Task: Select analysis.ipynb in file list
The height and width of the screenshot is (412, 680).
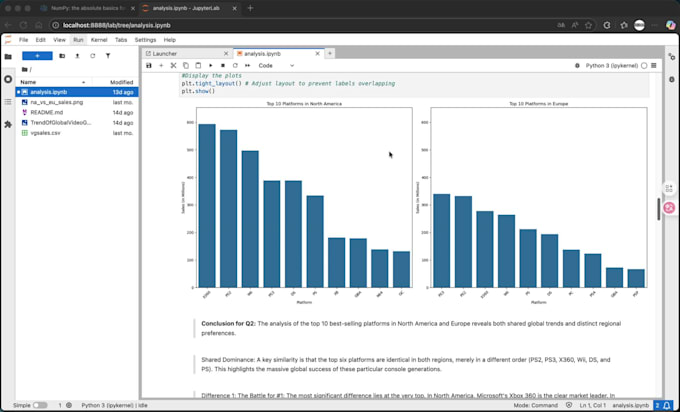Action: 77,92
